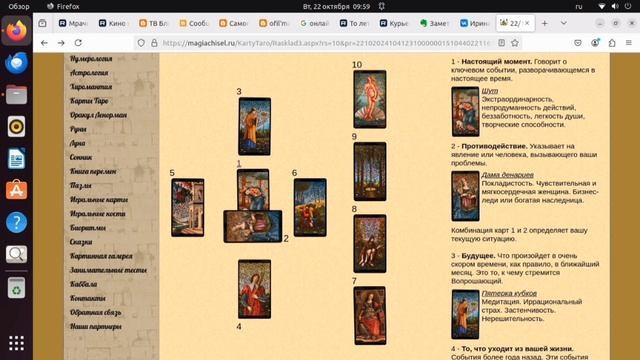Open Карты Таро in the sidebar
This screenshot has height=360, width=640.
89,101
